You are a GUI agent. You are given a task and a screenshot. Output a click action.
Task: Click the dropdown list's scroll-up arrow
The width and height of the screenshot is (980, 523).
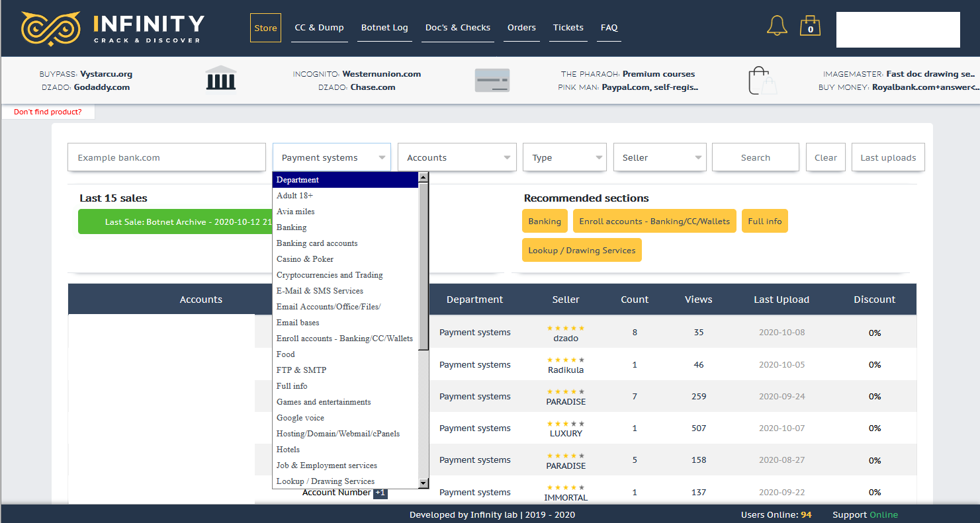(423, 177)
